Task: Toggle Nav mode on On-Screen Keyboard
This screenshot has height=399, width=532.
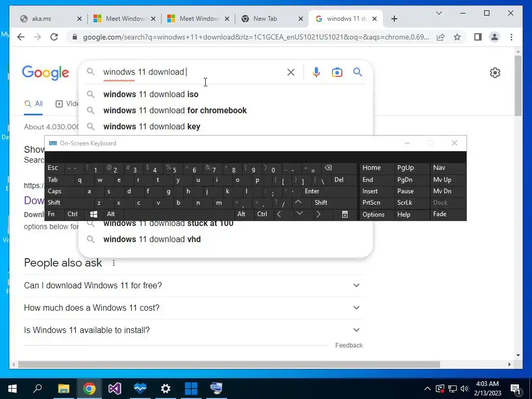Action: tap(448, 168)
